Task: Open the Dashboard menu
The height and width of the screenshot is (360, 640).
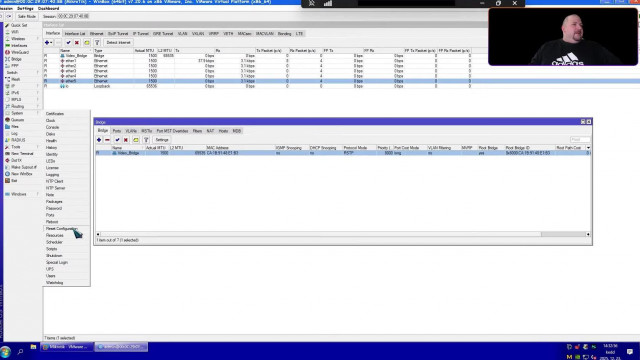Action: (48, 8)
